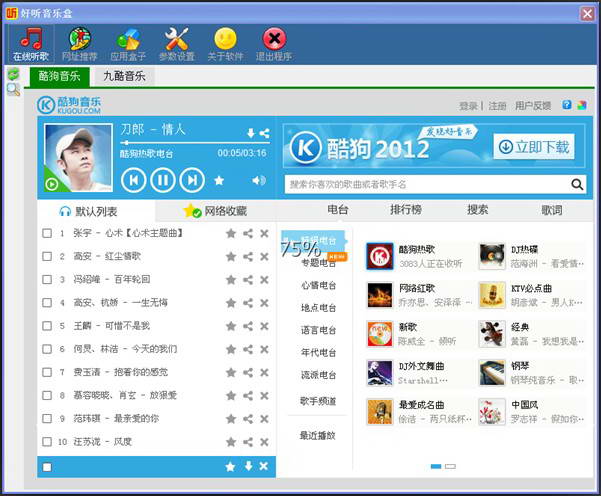Open the 网址推荐 toolbar icon
Viewport: 601px width, 496px height.
pos(80,44)
